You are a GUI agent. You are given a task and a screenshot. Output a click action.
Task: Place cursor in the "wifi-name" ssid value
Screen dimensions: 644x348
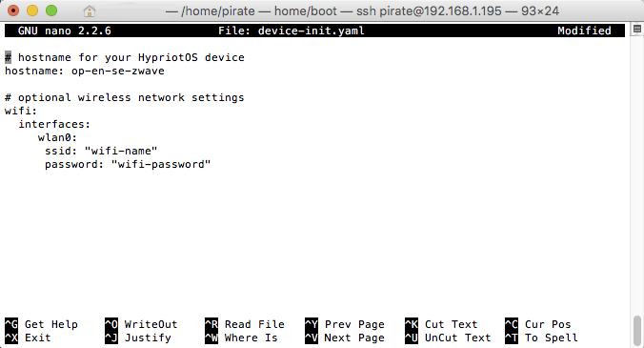pos(121,151)
